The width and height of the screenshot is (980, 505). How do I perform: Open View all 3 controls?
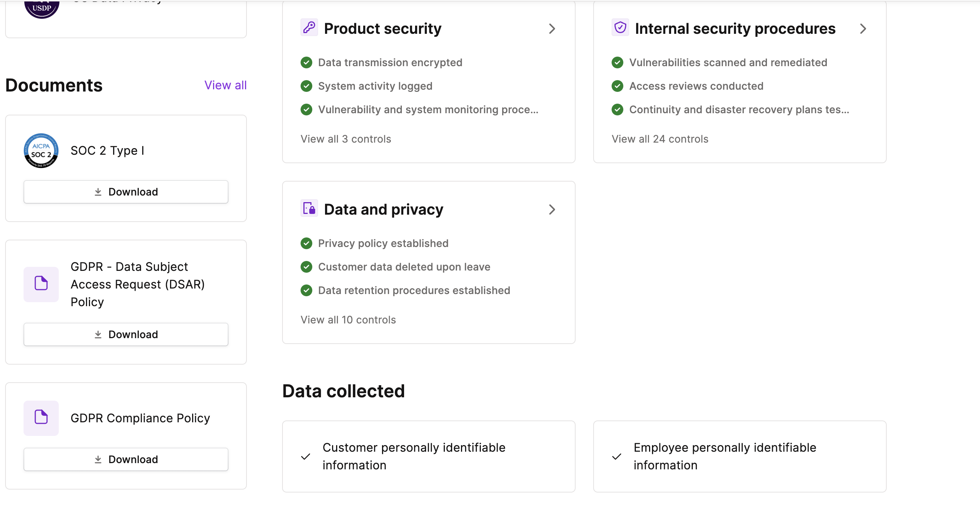[x=345, y=139]
